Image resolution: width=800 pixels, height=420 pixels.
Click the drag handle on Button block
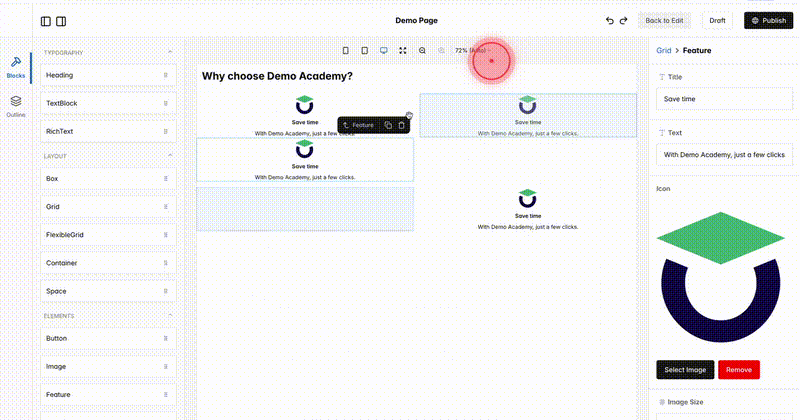pos(165,338)
